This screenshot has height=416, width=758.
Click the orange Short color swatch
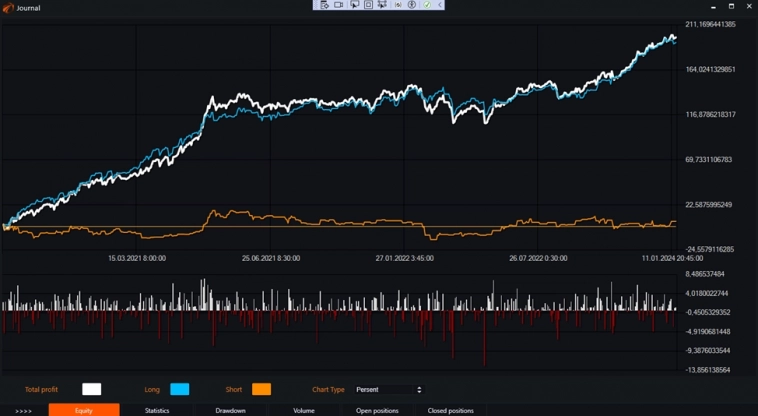coord(261,390)
